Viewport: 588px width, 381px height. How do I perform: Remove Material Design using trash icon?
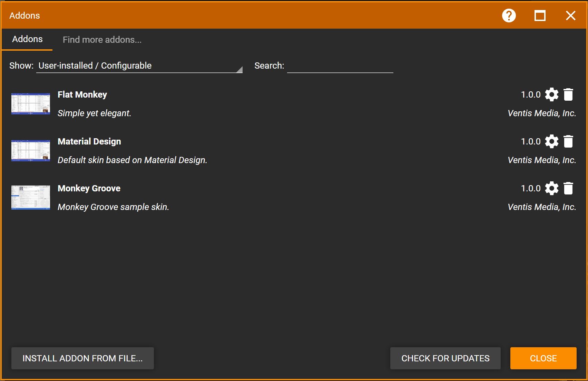point(568,141)
